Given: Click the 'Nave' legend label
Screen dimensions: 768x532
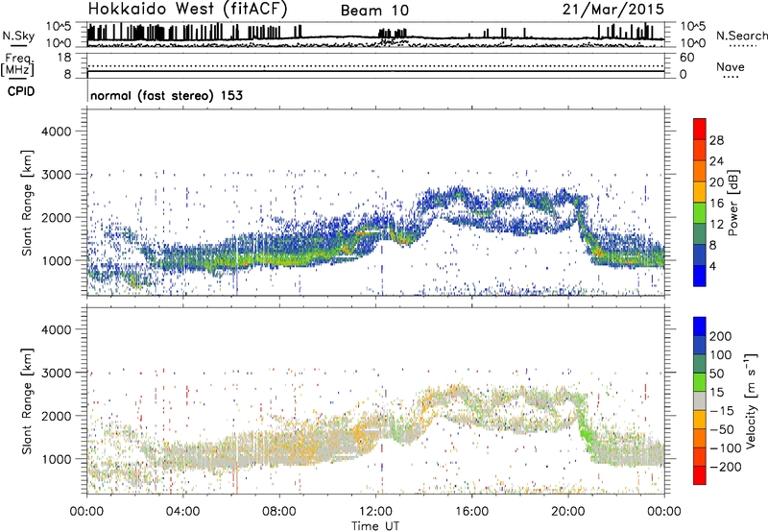Looking at the screenshot, I should (731, 66).
